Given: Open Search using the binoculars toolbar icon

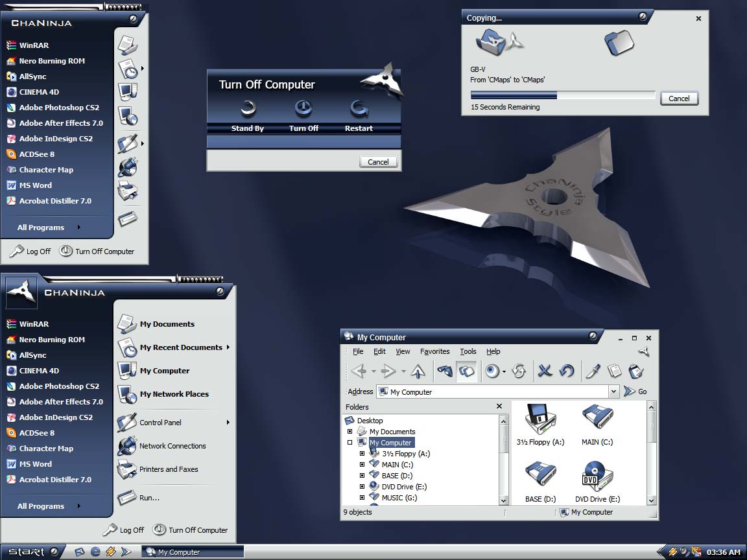Looking at the screenshot, I should (x=445, y=371).
